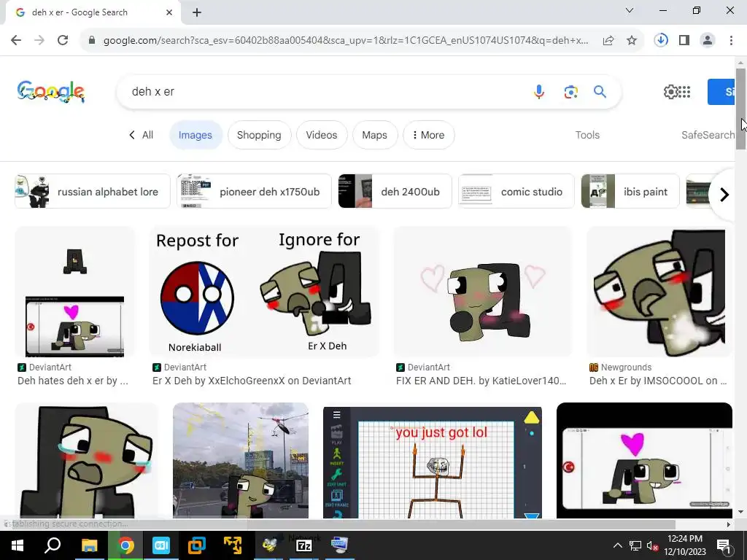Open the highway photo image result
The image size is (747, 560).
pos(241,461)
